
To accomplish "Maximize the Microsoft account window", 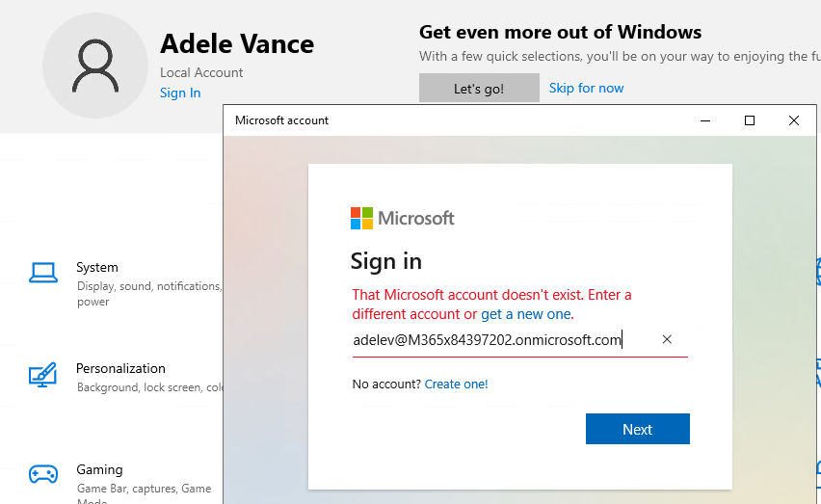I will point(750,120).
